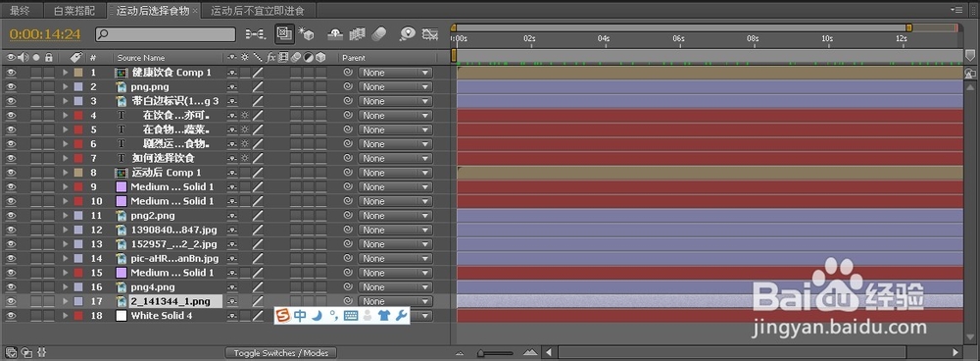Expand properties of text layer 如何选择饮食
Viewport: 980px width, 361px height.
(65, 158)
